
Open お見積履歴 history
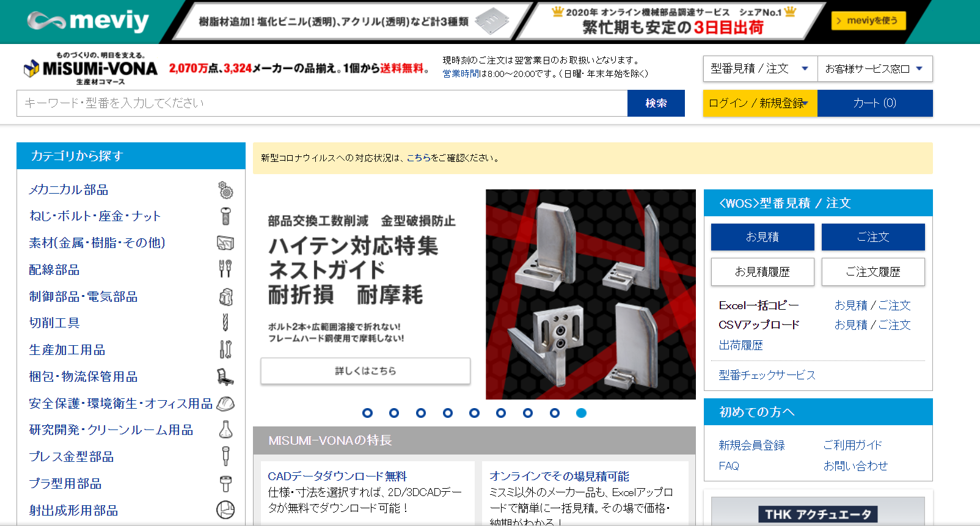pos(762,272)
